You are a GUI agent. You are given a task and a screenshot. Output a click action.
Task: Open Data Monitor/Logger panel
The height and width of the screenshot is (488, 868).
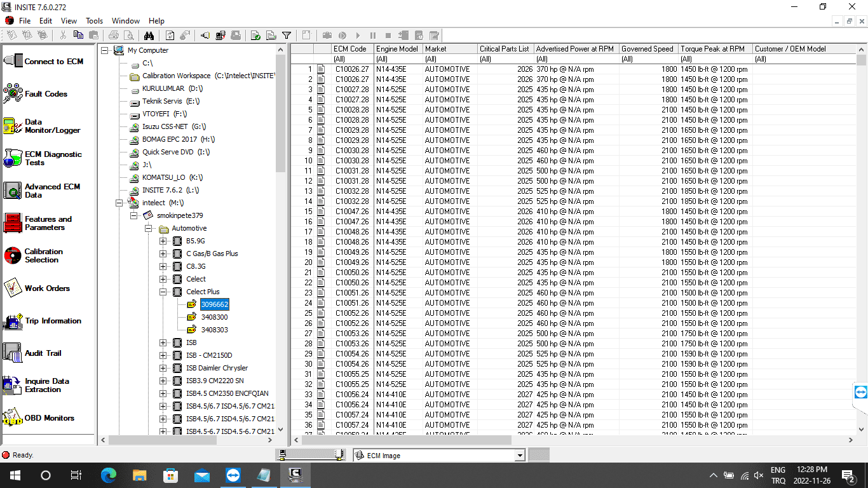[x=51, y=126]
